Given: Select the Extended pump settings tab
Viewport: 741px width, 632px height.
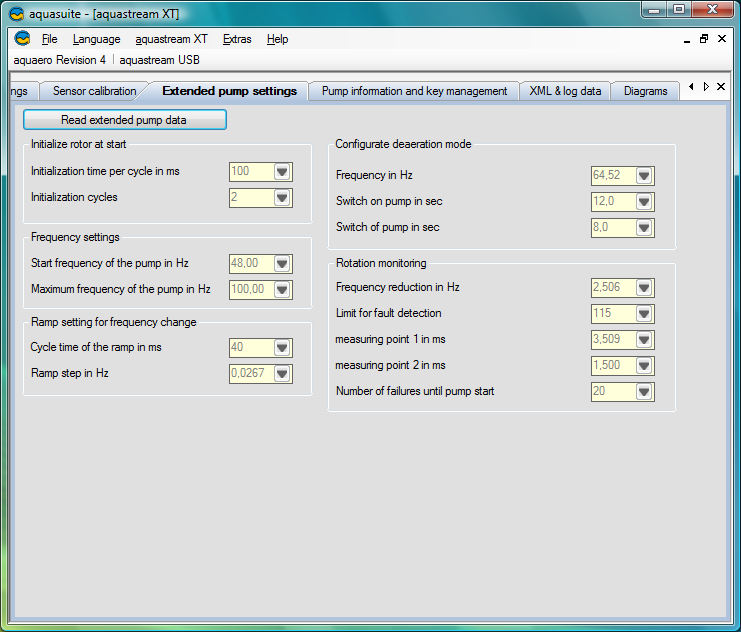Looking at the screenshot, I should [230, 91].
